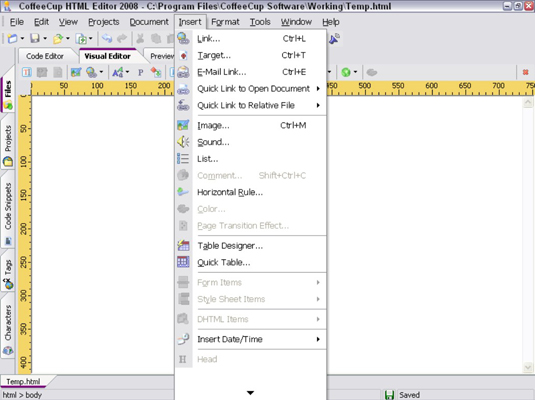Click the green Saved disk icon in the status bar
This screenshot has width=535, height=400.
(x=389, y=395)
